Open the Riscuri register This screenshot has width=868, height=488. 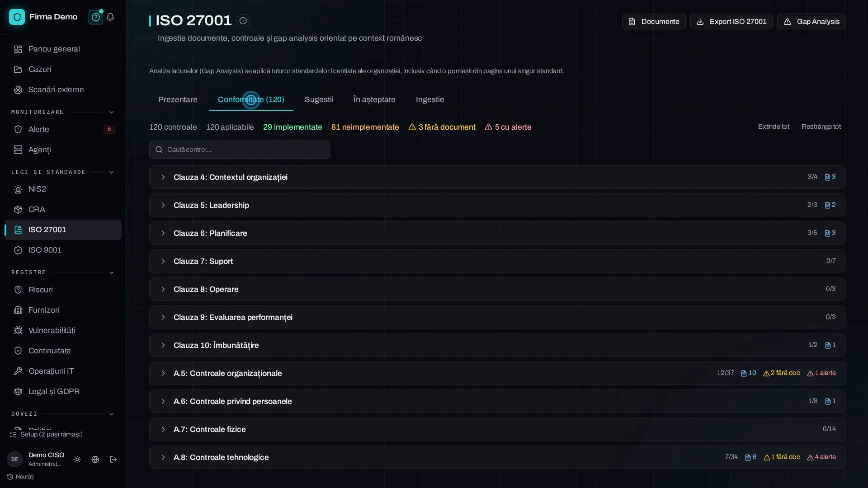(x=63, y=290)
